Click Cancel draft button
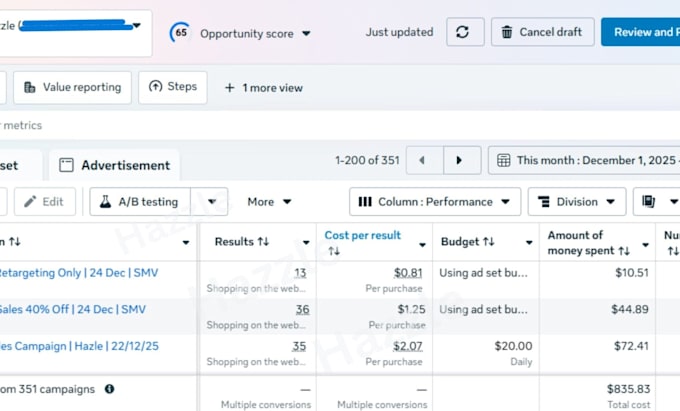The width and height of the screenshot is (680, 411). [543, 32]
